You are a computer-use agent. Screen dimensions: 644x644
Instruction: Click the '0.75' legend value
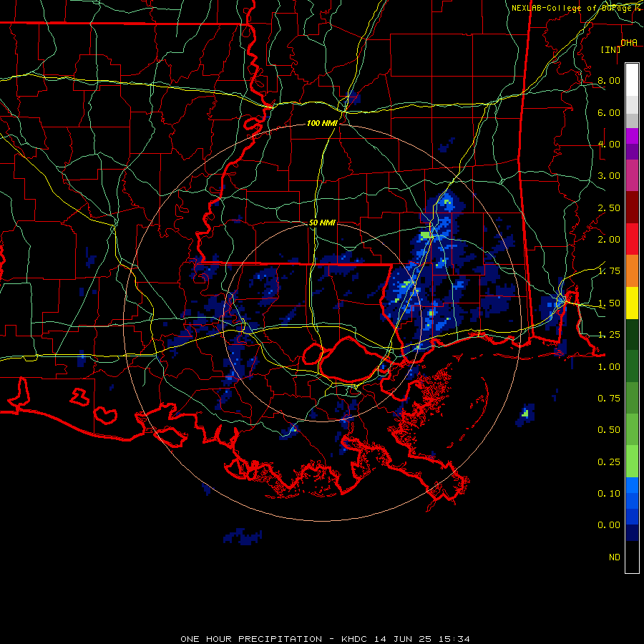click(x=609, y=399)
